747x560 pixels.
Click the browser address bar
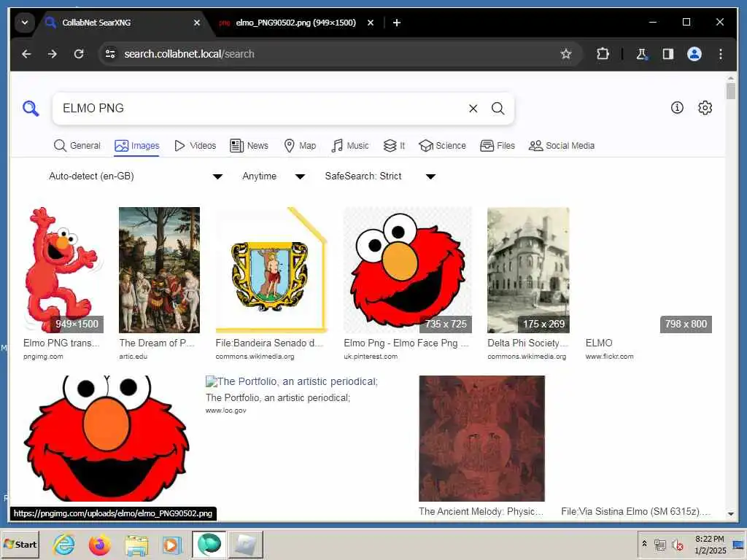pyautogui.click(x=333, y=54)
